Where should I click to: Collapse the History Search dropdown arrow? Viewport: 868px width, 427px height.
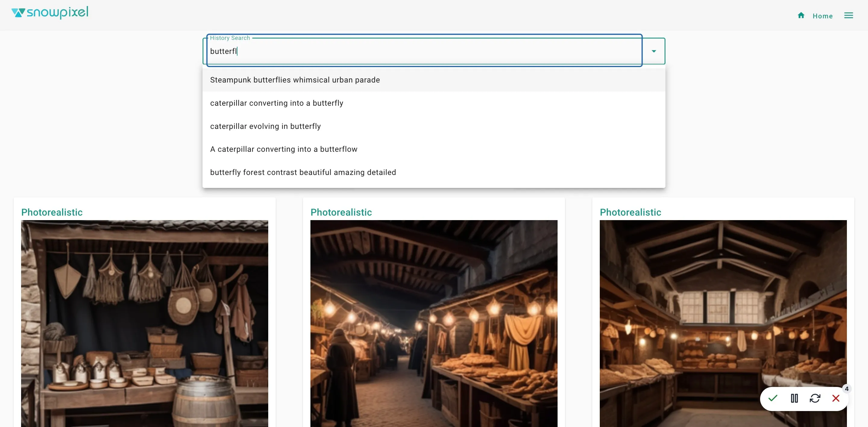click(x=653, y=51)
